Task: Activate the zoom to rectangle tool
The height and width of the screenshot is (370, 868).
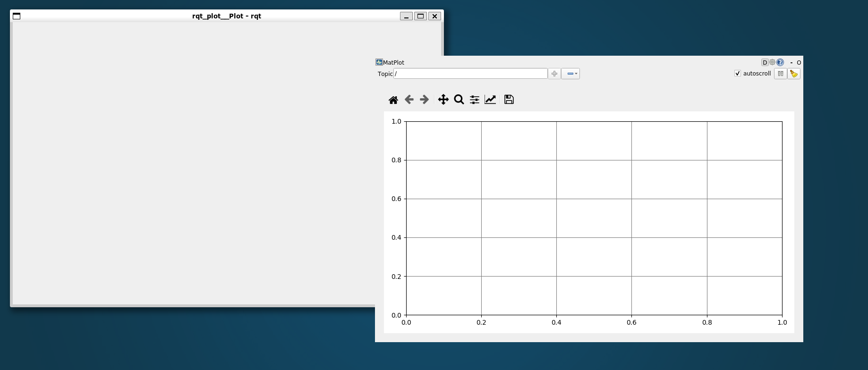Action: pos(459,100)
